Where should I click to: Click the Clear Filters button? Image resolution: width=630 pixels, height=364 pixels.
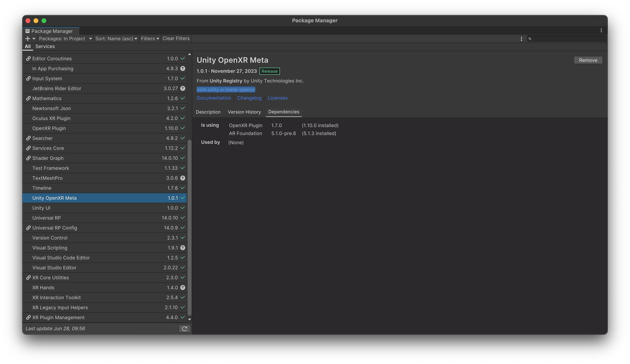(176, 38)
